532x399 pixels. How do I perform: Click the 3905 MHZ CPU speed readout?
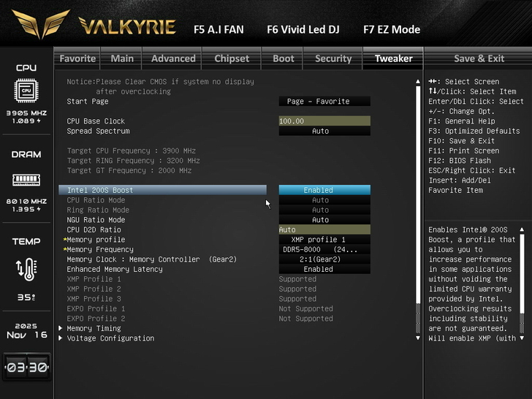click(x=26, y=113)
